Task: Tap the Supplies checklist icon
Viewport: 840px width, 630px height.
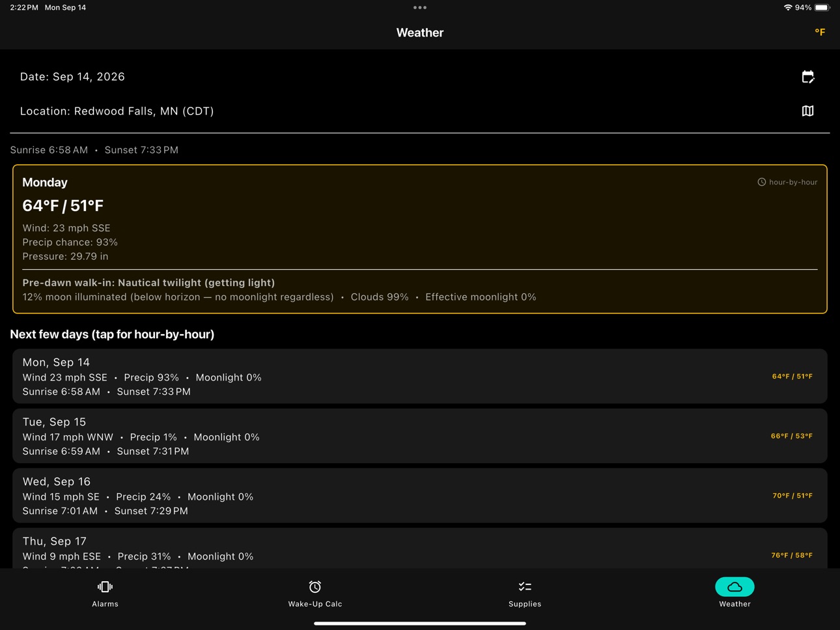Action: pos(525,587)
